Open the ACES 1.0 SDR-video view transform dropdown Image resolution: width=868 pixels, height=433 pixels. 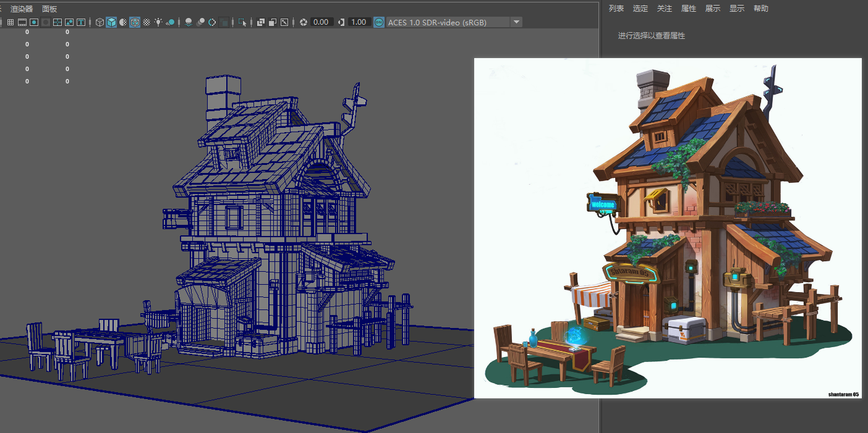454,22
